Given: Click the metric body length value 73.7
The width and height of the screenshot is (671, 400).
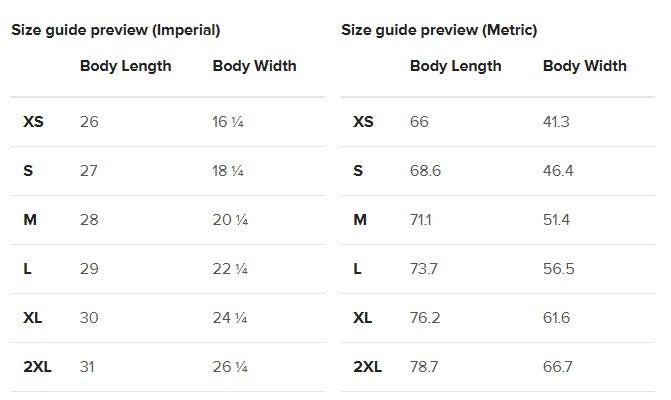Looking at the screenshot, I should click(425, 269).
